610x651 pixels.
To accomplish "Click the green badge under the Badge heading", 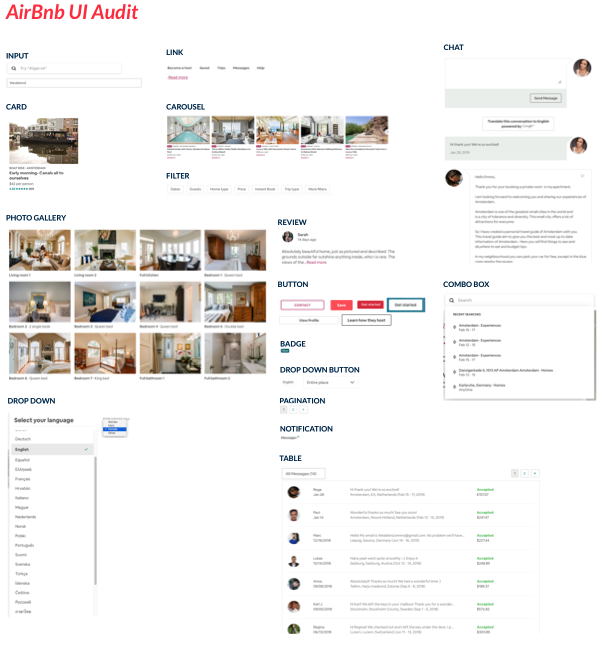I will [x=285, y=351].
